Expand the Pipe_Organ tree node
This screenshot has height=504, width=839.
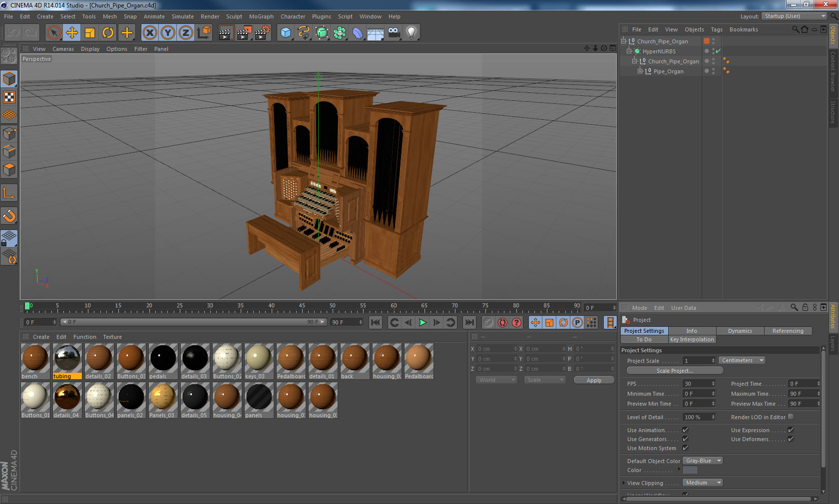(x=640, y=71)
